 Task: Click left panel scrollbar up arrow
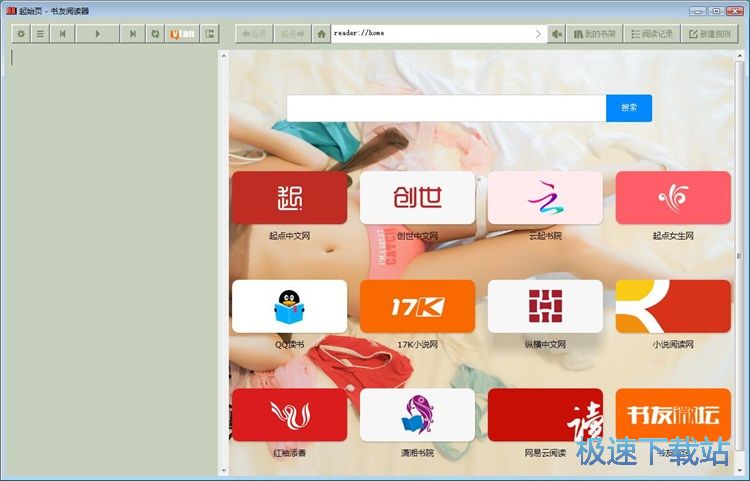[223, 55]
